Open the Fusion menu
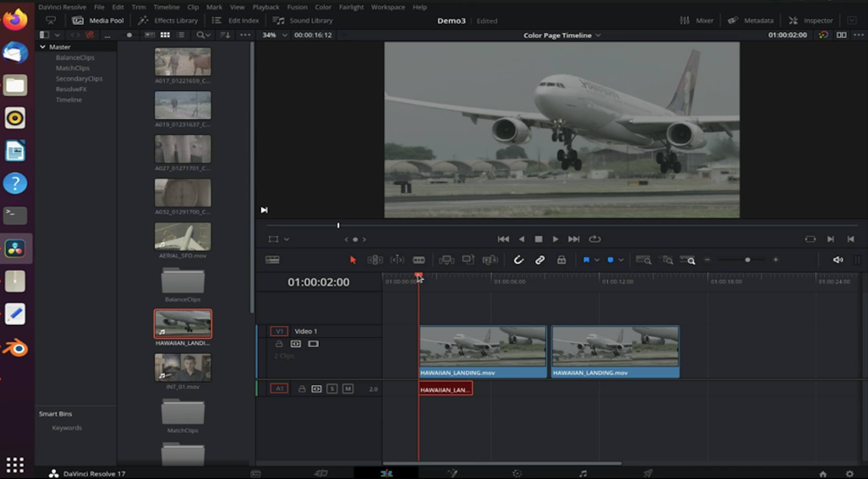This screenshot has width=868, height=479. 297,7
